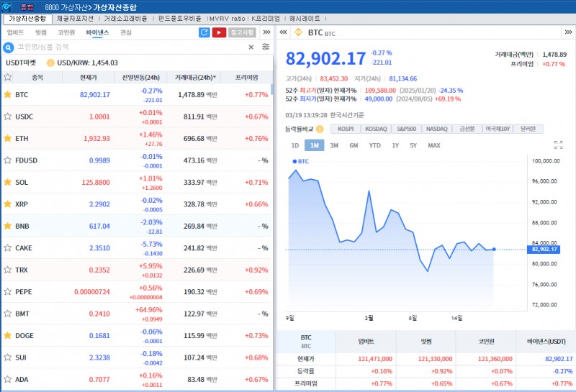This screenshot has height=392, width=576.
Task: Open the 펀드플로우비율 tab
Action: coord(179,19)
